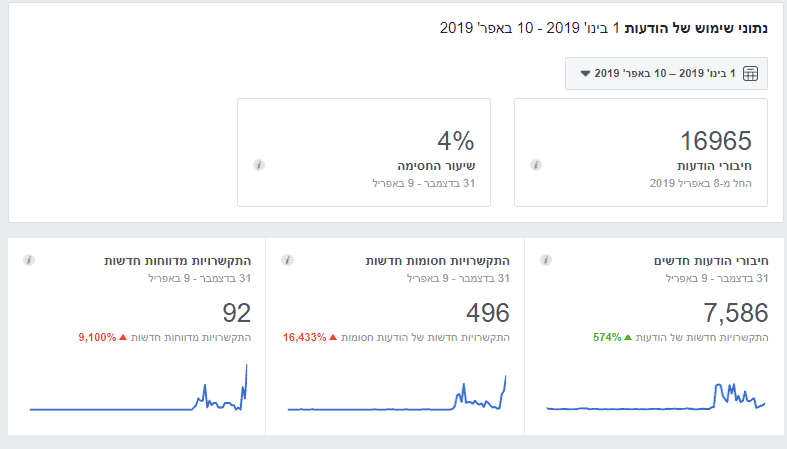Click info icon beside התקשרויות מדווחות חדשות title

[30, 260]
